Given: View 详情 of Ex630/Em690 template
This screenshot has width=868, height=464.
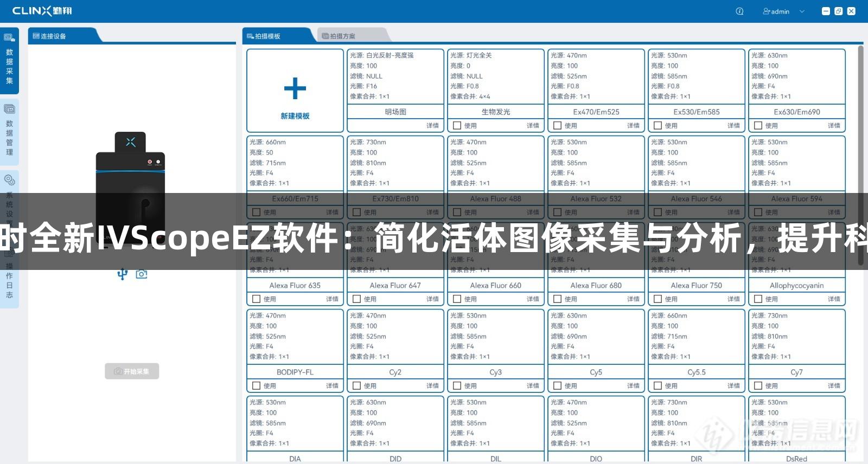Looking at the screenshot, I should point(834,125).
